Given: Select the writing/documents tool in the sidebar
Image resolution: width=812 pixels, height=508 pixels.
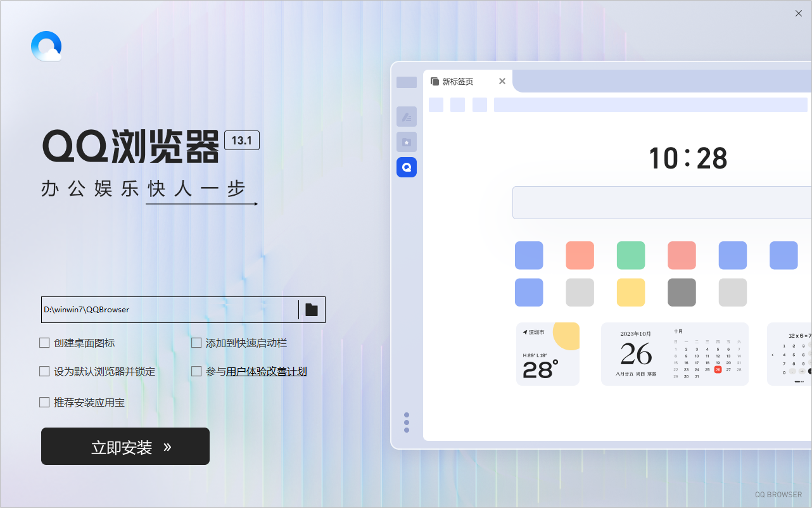Looking at the screenshot, I should pyautogui.click(x=407, y=117).
